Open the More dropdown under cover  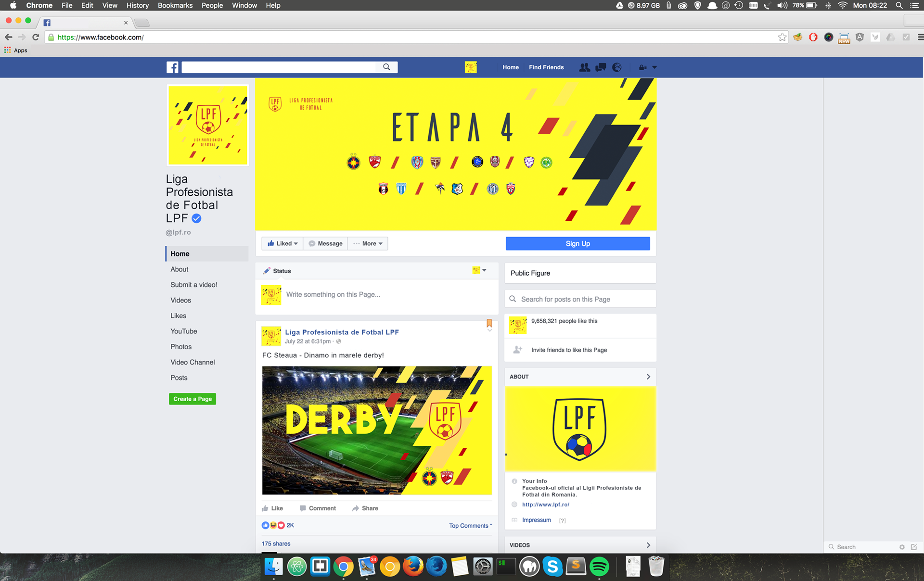(x=368, y=243)
